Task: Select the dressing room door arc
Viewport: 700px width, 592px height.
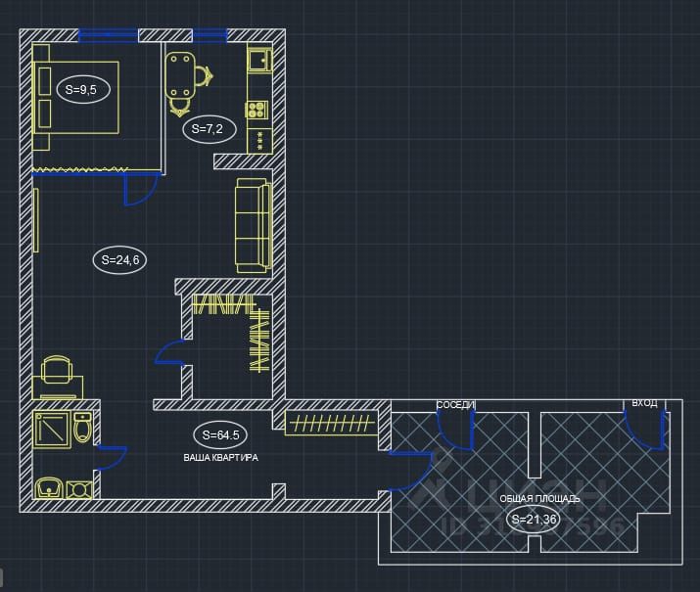Action: pyautogui.click(x=169, y=352)
